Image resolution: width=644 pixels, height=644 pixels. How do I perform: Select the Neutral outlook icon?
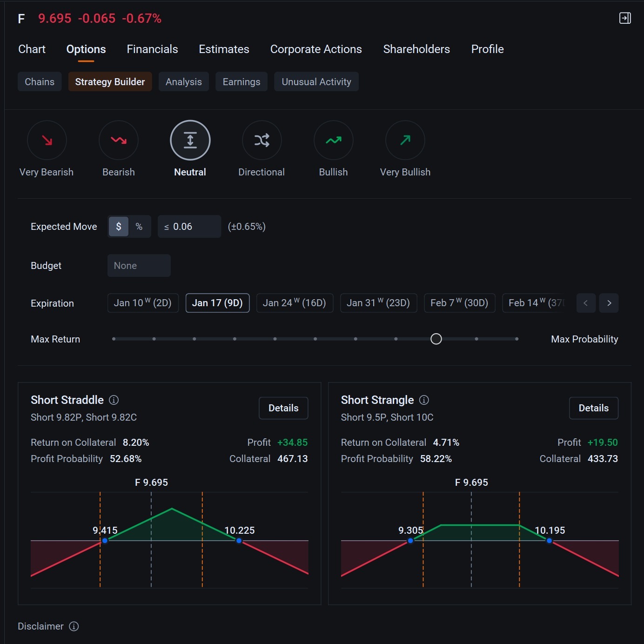[190, 140]
